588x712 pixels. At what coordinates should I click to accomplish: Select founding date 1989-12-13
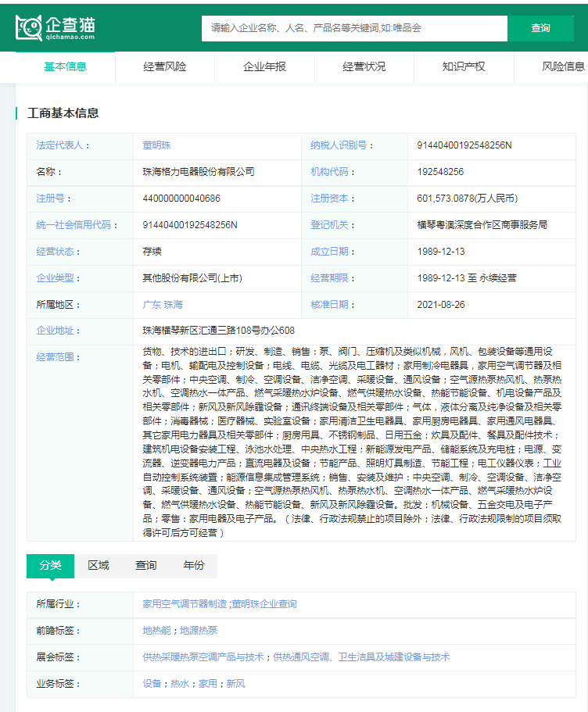pos(441,252)
